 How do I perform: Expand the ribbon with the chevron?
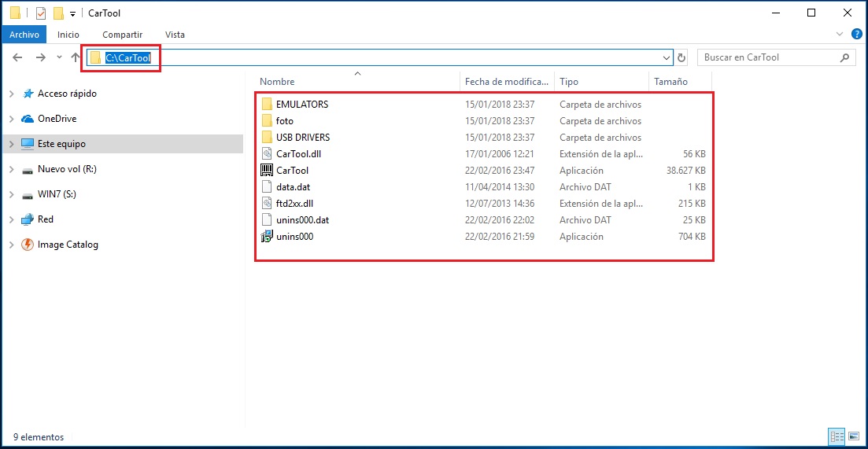(839, 35)
